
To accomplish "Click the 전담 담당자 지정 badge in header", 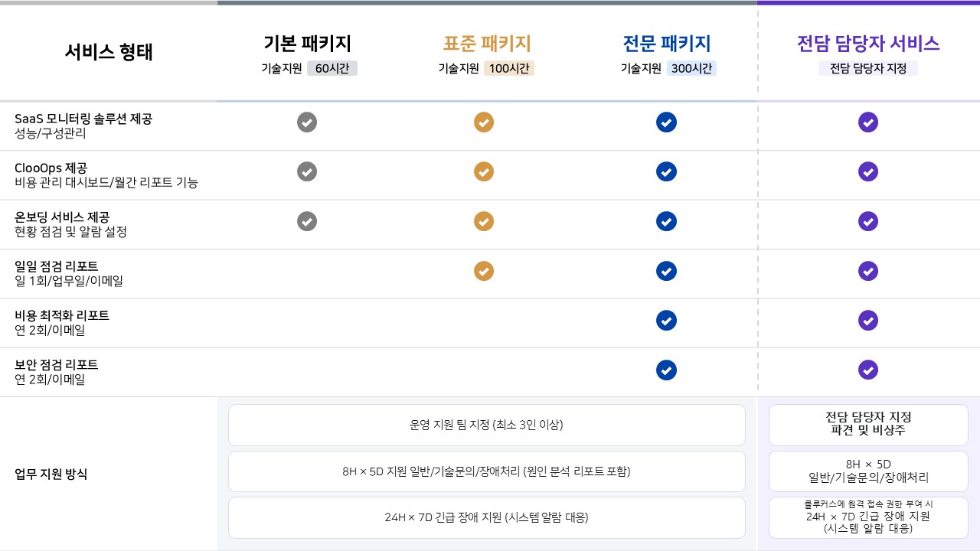I will click(868, 68).
